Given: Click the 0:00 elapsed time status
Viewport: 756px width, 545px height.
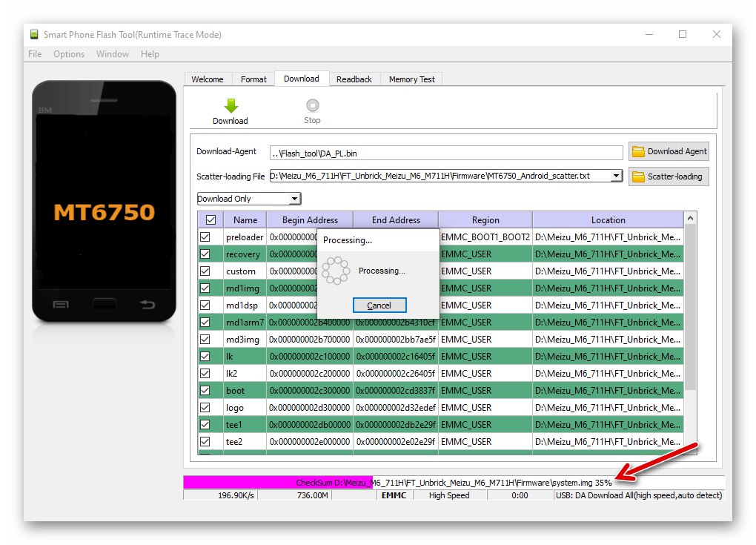Looking at the screenshot, I should pos(520,495).
